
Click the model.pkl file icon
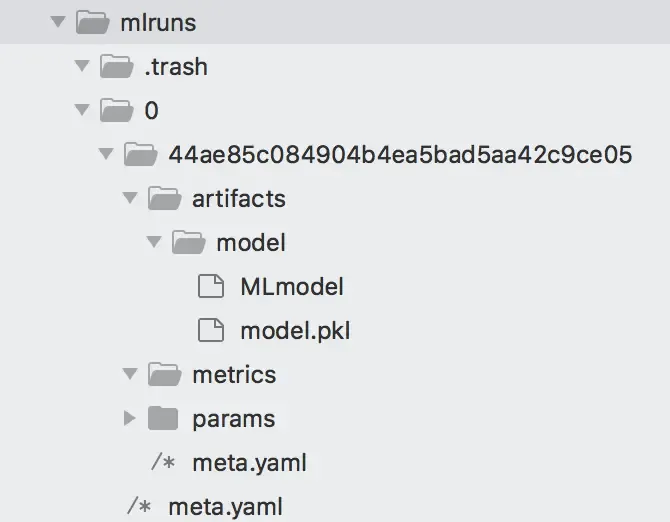click(211, 330)
